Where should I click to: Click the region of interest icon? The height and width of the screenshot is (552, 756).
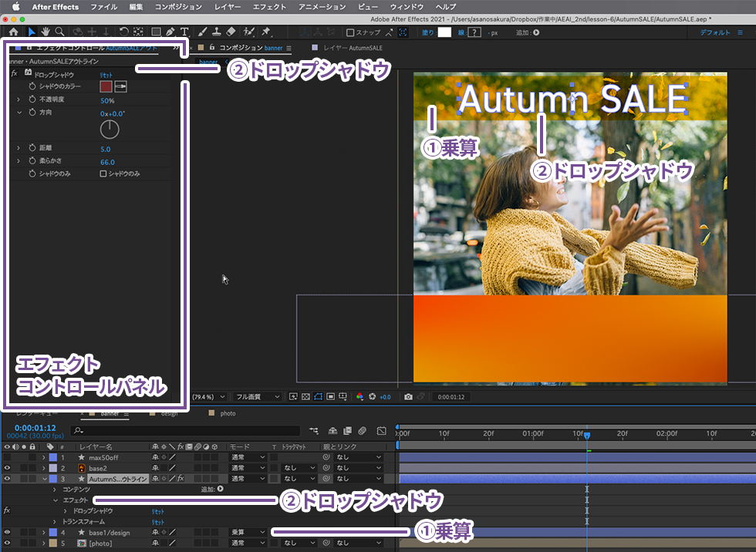pos(330,396)
